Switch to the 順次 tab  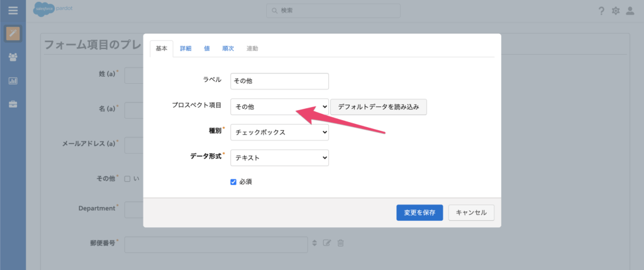[x=228, y=48]
